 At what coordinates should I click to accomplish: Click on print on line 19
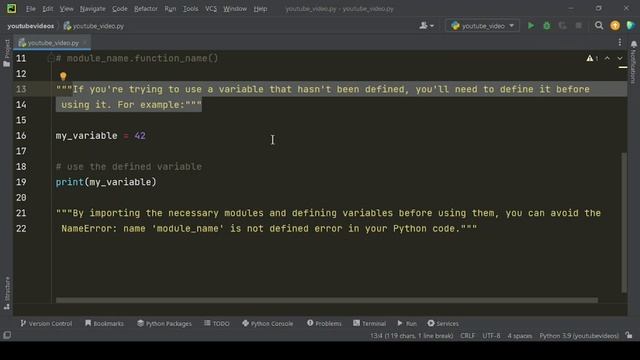70,182
